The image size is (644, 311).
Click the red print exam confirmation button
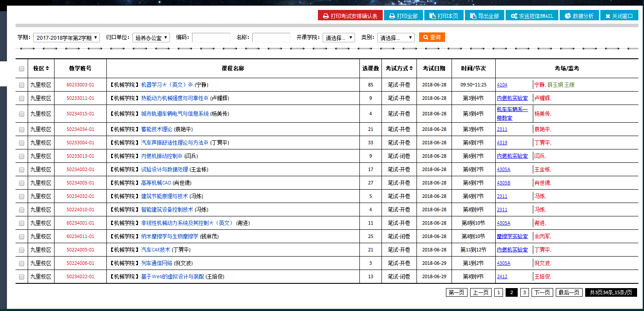(350, 16)
